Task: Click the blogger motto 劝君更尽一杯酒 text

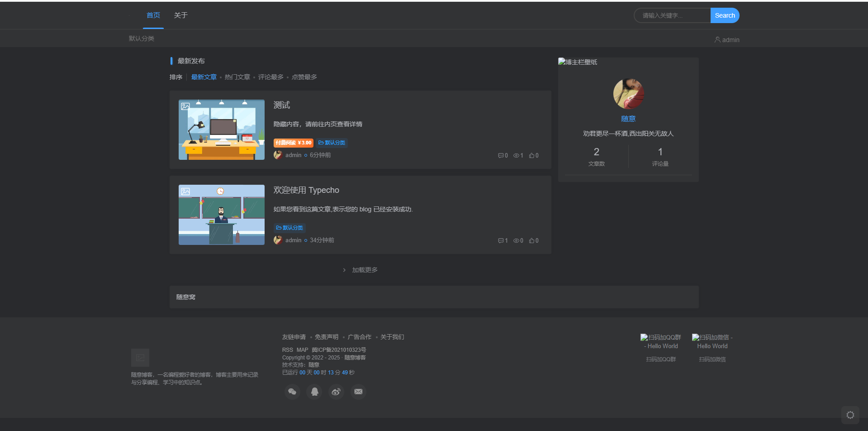Action: tap(628, 134)
